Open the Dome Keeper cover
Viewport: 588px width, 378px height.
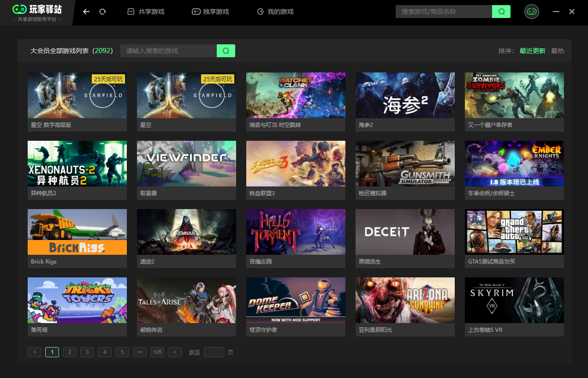pos(296,300)
